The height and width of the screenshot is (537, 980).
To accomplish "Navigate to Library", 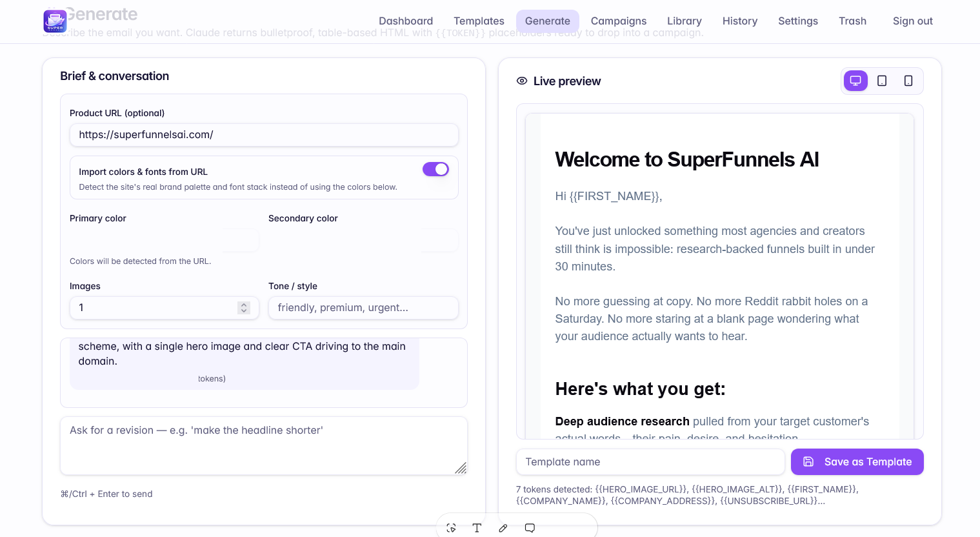I will tap(685, 21).
